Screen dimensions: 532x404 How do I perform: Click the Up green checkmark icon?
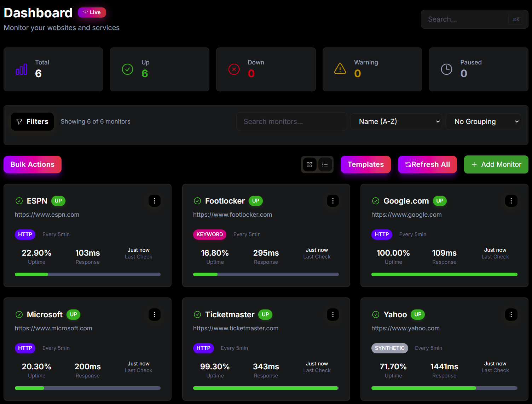(127, 69)
